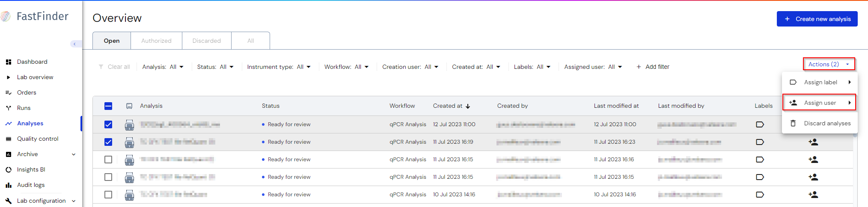Toggle the Actions (2) dropdown
This screenshot has width=868, height=207.
(829, 64)
